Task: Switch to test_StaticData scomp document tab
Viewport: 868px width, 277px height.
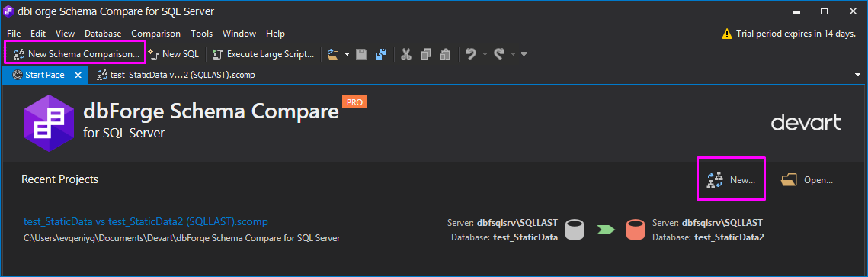Action: pyautogui.click(x=176, y=75)
